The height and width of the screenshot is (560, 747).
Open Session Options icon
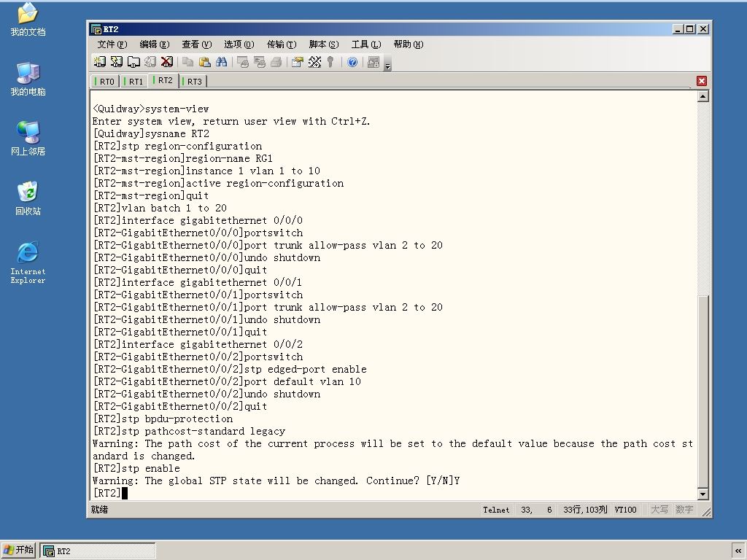tap(298, 62)
